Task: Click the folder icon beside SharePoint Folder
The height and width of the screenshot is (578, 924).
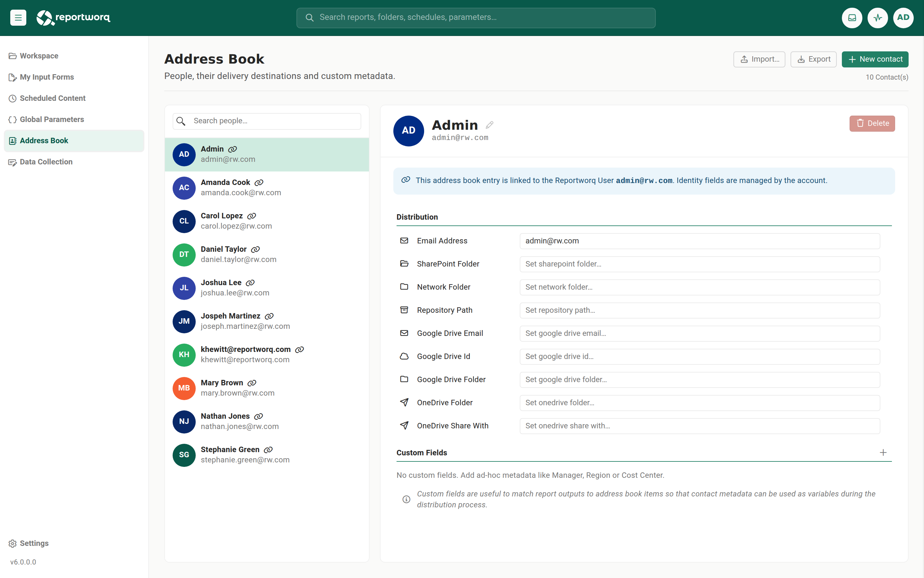Action: (x=404, y=264)
